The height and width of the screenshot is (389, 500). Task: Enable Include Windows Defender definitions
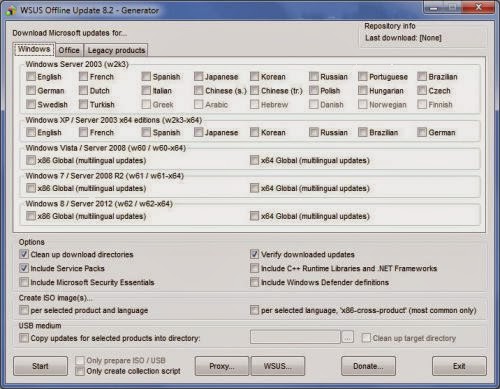(254, 282)
